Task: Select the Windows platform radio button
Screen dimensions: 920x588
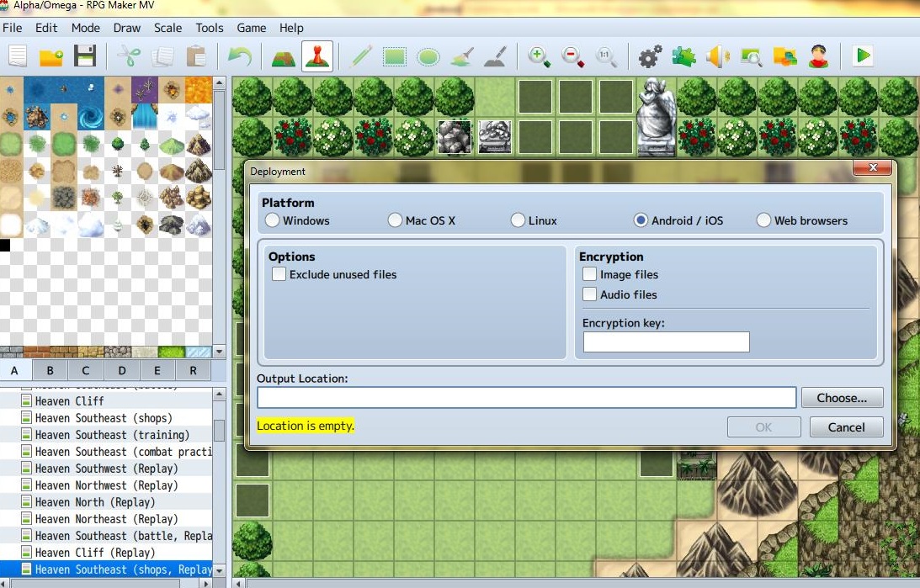Action: click(272, 220)
